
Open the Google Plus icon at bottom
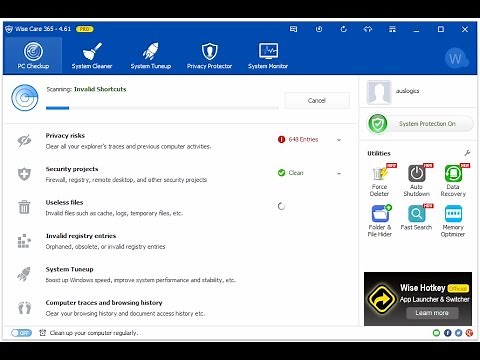coord(469,333)
